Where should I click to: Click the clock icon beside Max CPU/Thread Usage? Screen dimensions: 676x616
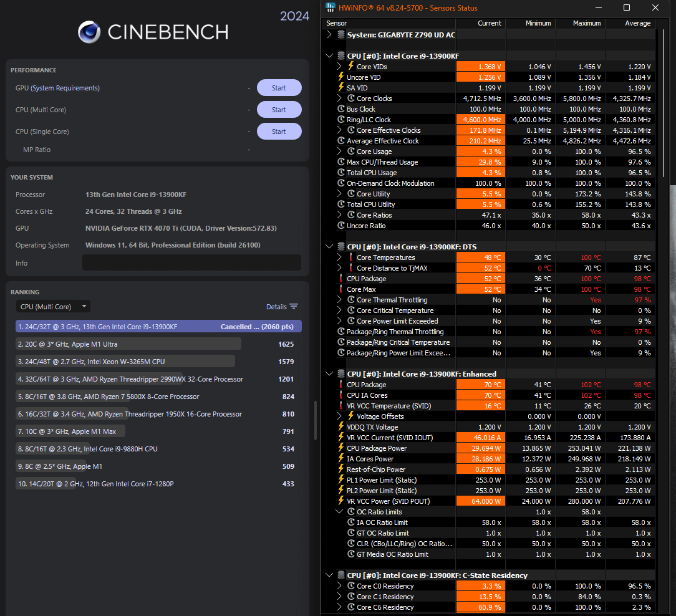pos(341,162)
